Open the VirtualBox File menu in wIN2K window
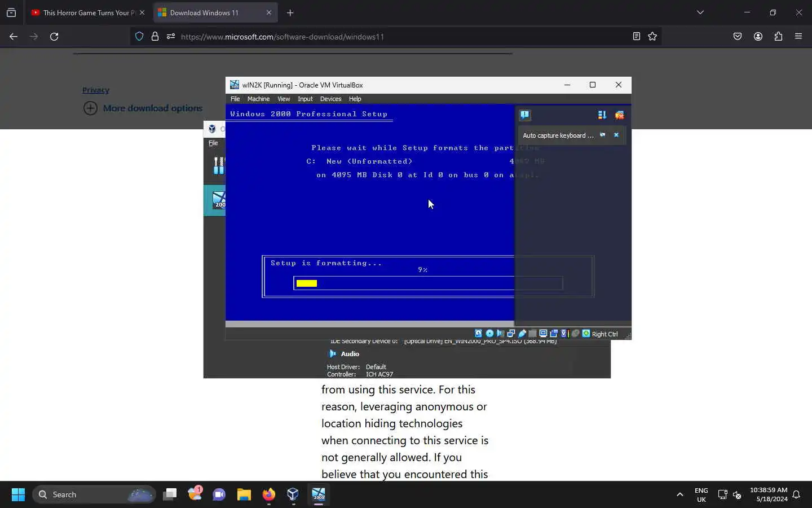The width and height of the screenshot is (812, 508). (235, 99)
